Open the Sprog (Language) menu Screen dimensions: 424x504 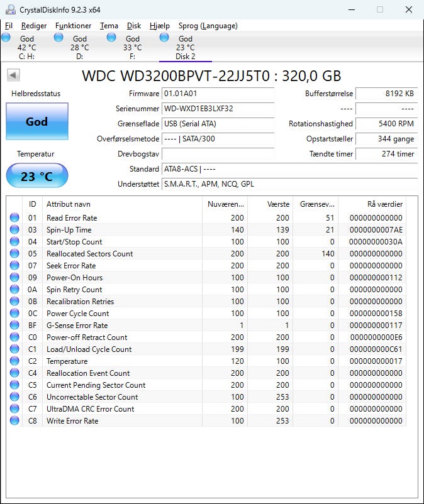[x=208, y=26]
